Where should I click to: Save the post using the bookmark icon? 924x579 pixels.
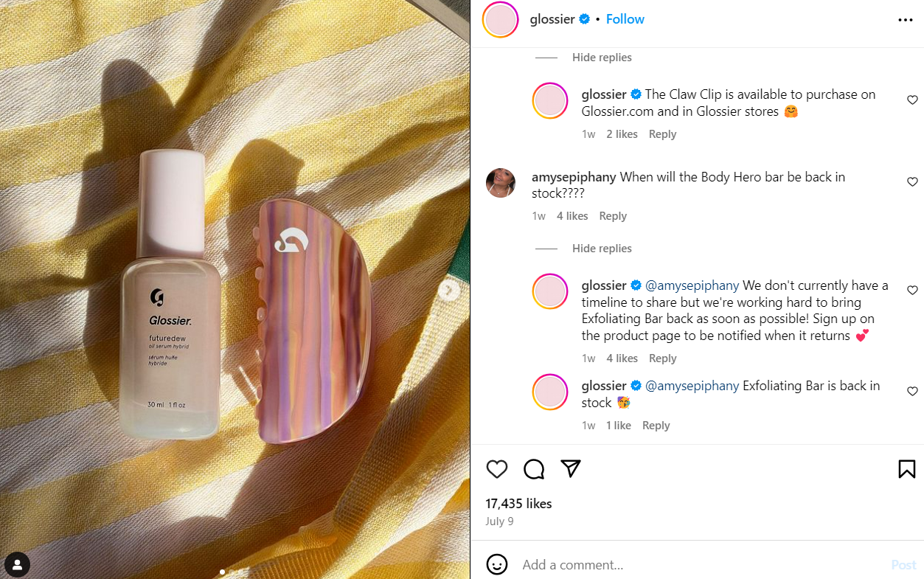click(x=906, y=468)
